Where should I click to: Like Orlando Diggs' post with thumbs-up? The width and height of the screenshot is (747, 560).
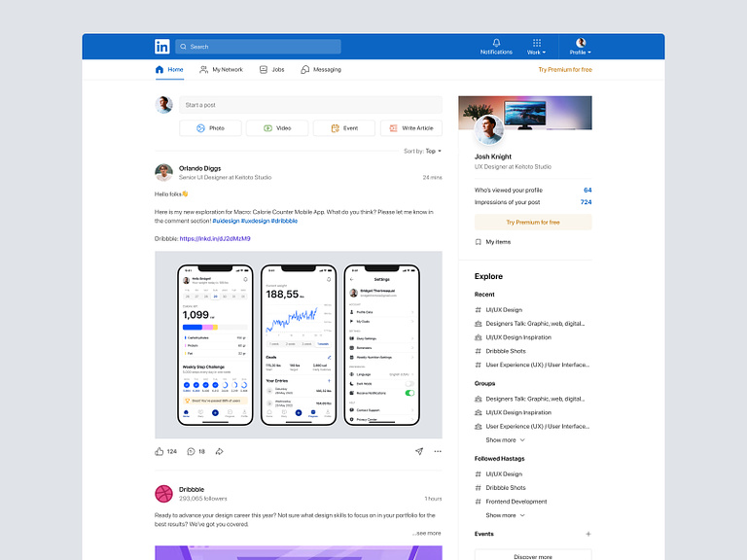(160, 451)
